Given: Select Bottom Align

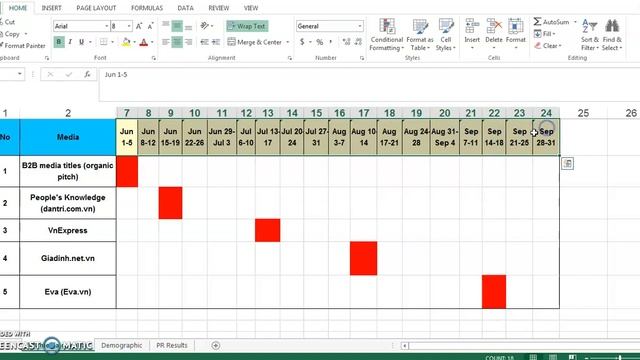Looking at the screenshot, I should 188,26.
